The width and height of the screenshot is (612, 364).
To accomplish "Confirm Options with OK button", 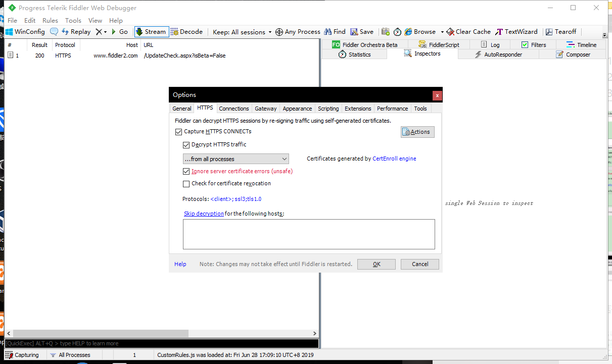I will coord(376,264).
